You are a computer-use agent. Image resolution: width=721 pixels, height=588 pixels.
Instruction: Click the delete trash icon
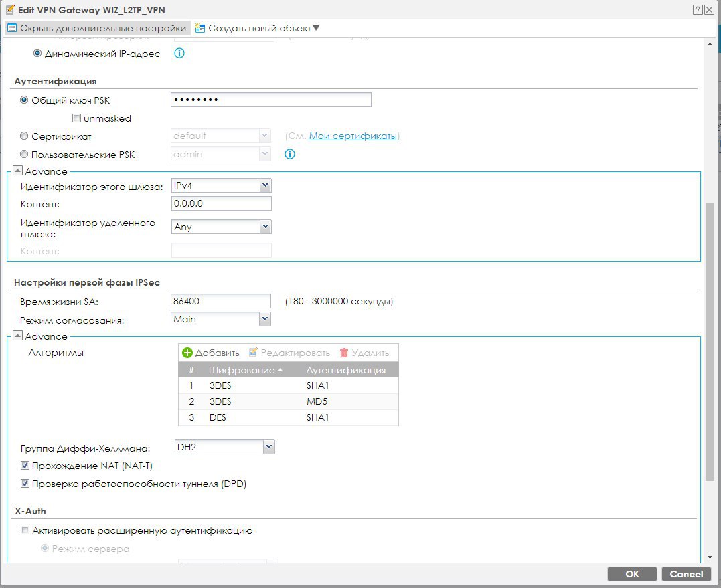[344, 353]
